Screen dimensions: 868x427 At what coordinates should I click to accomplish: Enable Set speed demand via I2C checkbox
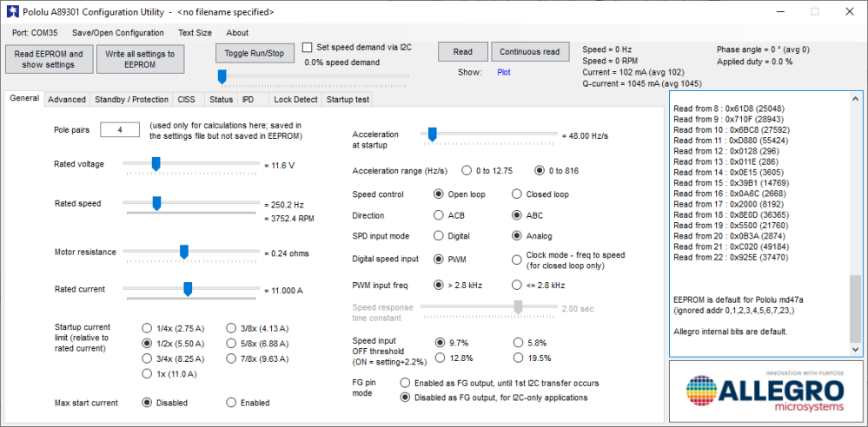coord(308,48)
